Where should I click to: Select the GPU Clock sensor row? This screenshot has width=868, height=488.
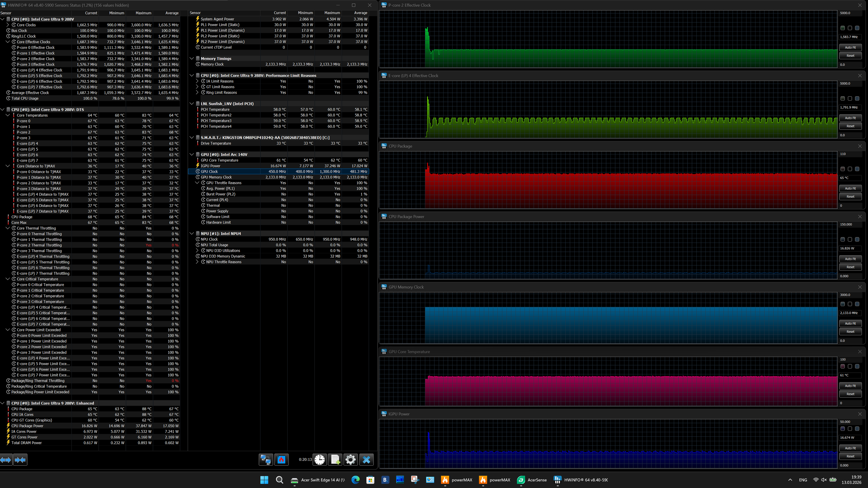coord(278,171)
